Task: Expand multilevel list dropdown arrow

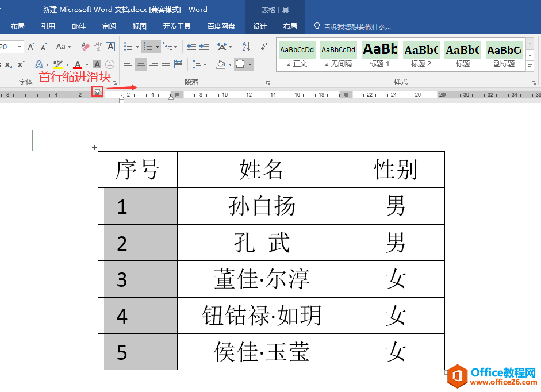Action: pos(175,47)
